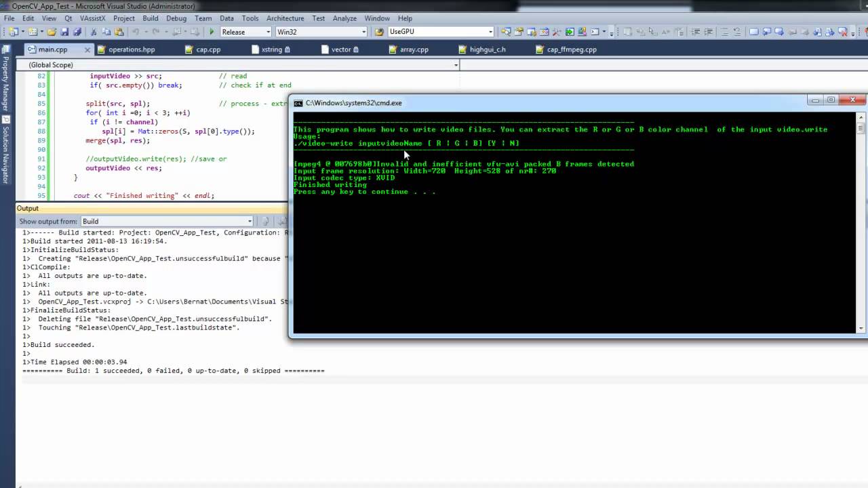
Task: Open the Help menu
Action: click(x=405, y=18)
